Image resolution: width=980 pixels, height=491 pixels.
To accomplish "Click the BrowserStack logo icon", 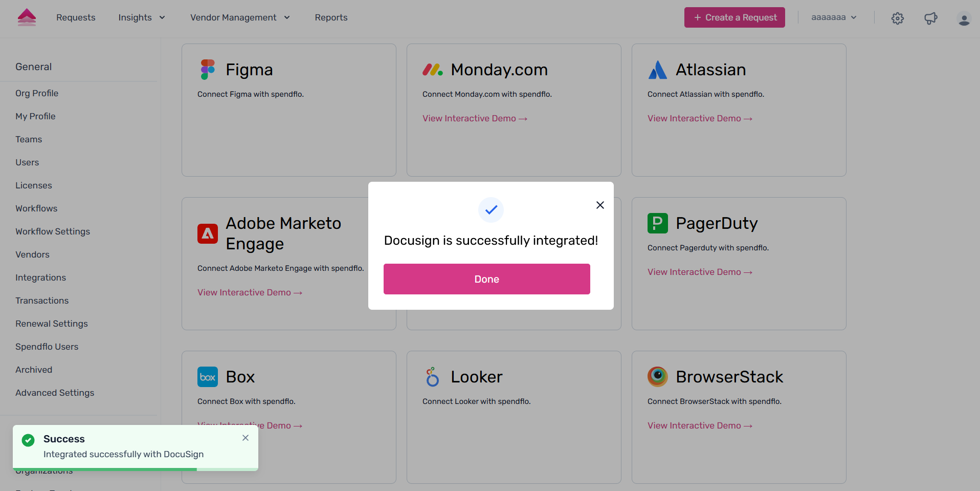I will pyautogui.click(x=658, y=377).
